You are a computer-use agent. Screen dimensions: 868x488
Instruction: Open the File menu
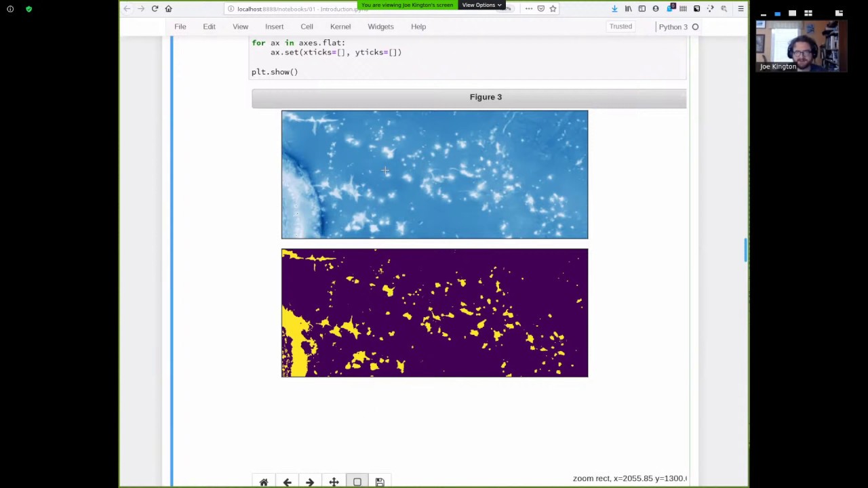click(180, 26)
